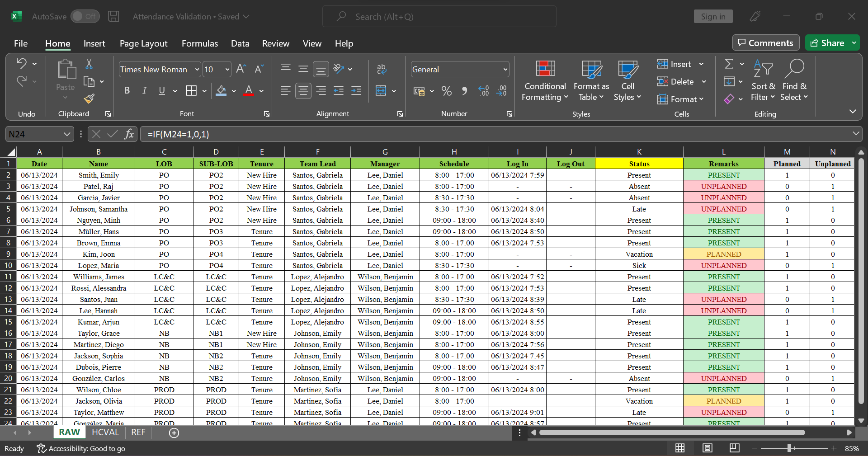Click the Increase Font Size icon
The width and height of the screenshot is (868, 456).
coord(241,69)
